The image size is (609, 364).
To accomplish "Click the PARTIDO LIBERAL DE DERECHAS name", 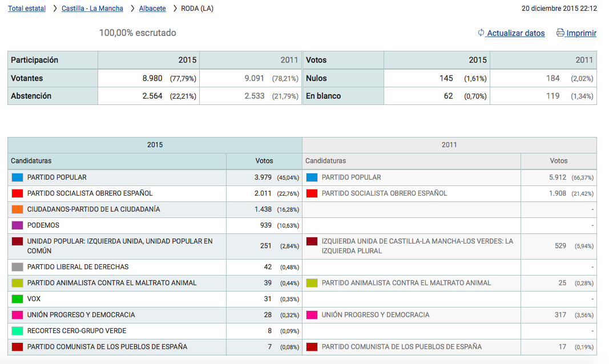I will pos(78,267).
